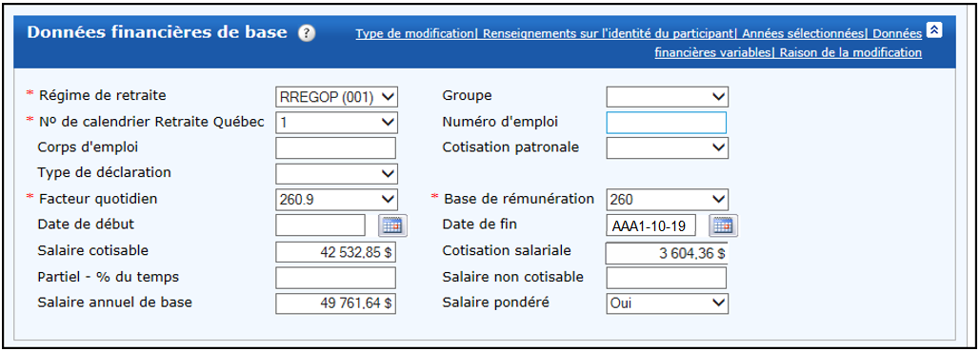Click the Corps d'emploi text field

point(335,148)
